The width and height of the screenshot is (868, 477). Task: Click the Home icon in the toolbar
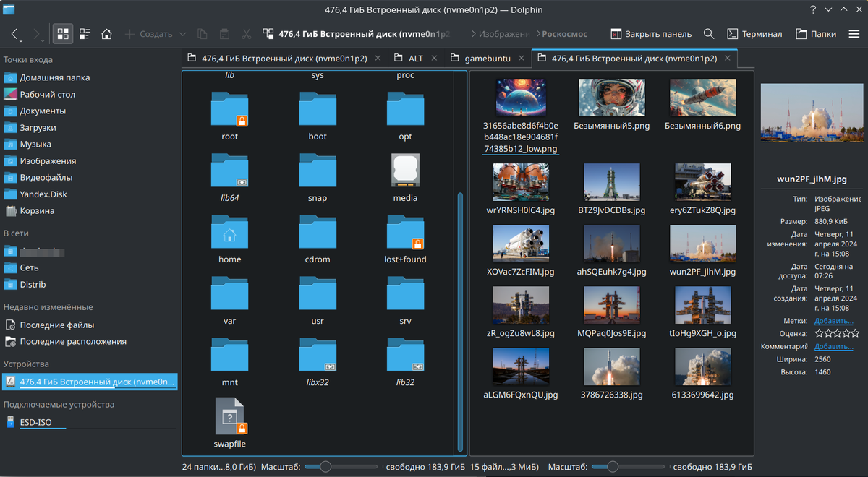pyautogui.click(x=105, y=33)
